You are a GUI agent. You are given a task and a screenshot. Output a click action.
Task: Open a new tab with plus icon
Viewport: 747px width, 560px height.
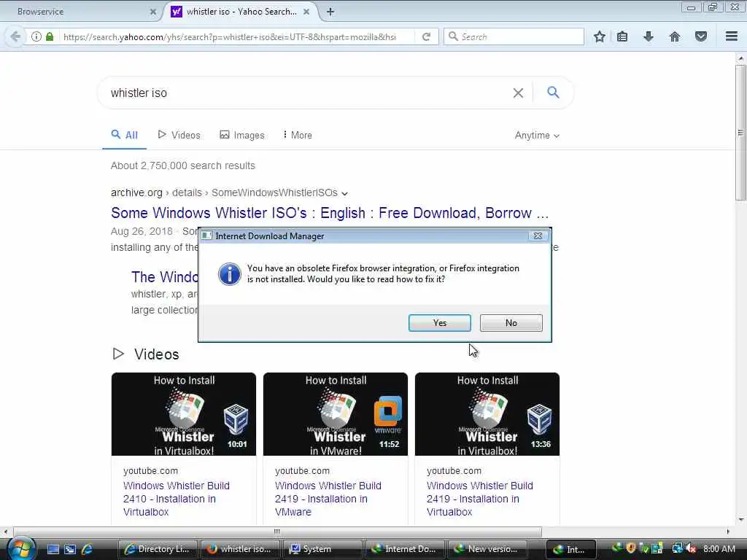click(x=330, y=12)
